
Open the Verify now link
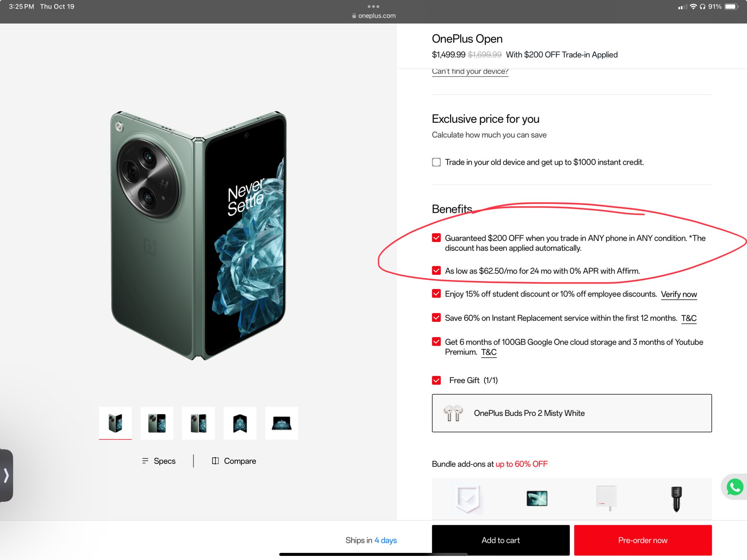coord(679,294)
